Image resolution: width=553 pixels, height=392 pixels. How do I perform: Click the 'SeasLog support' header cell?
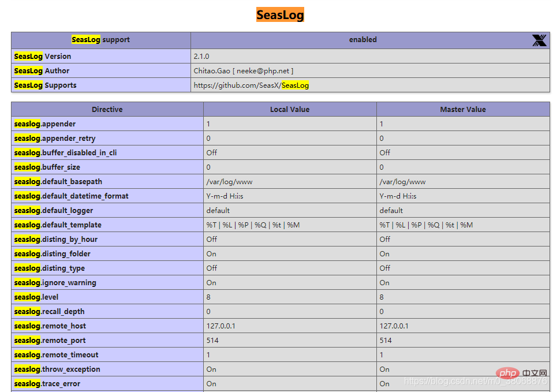(101, 40)
